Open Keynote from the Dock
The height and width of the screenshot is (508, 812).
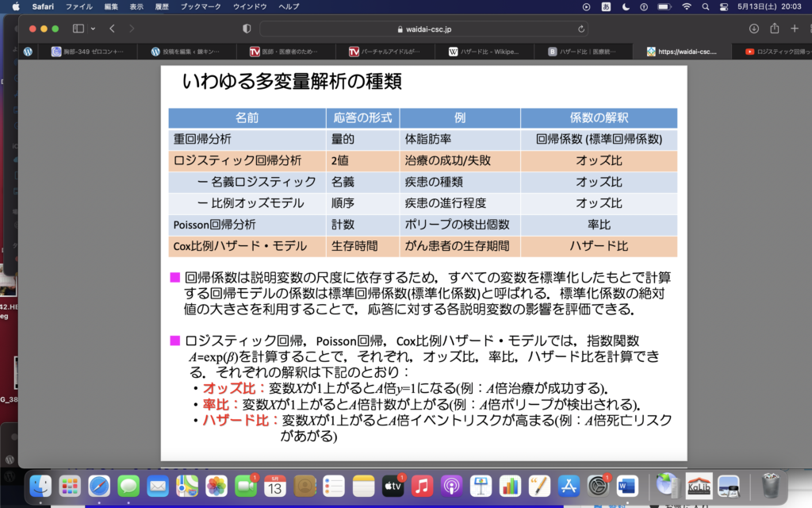point(480,484)
